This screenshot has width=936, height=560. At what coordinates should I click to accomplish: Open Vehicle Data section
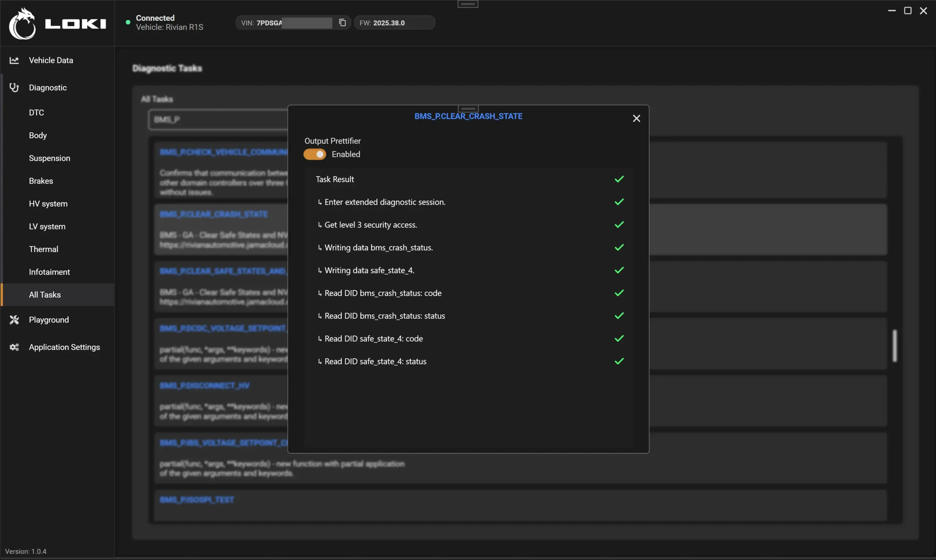[57, 60]
